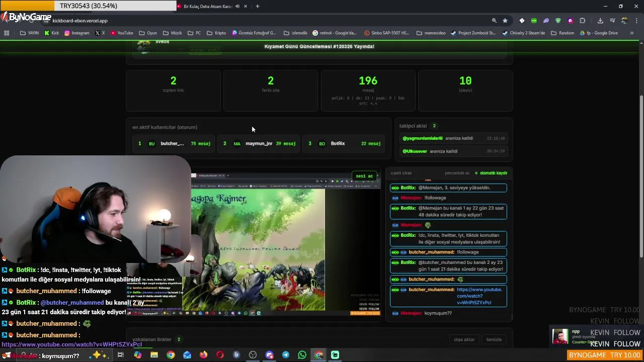Screen dimensions: 644x362
Task: Click the 'temizle' clear button
Action: click(x=494, y=339)
